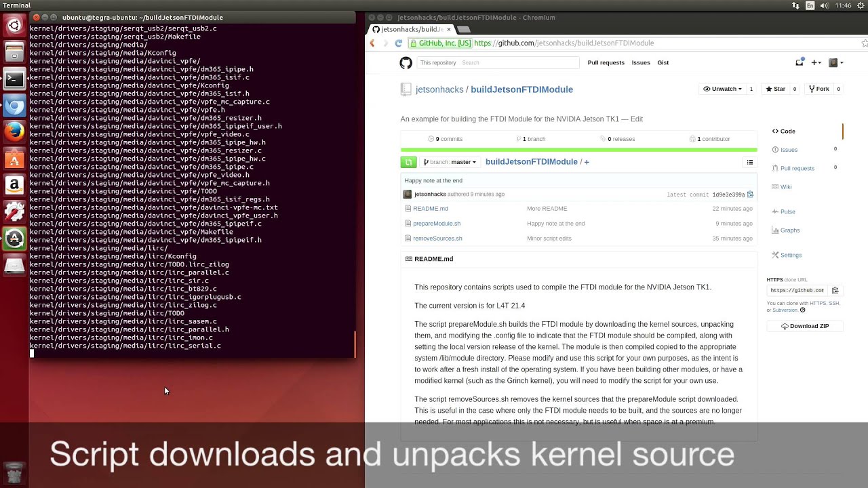Open Software Updater launcher icon
Viewport: 868px width, 488px height.
[14, 238]
